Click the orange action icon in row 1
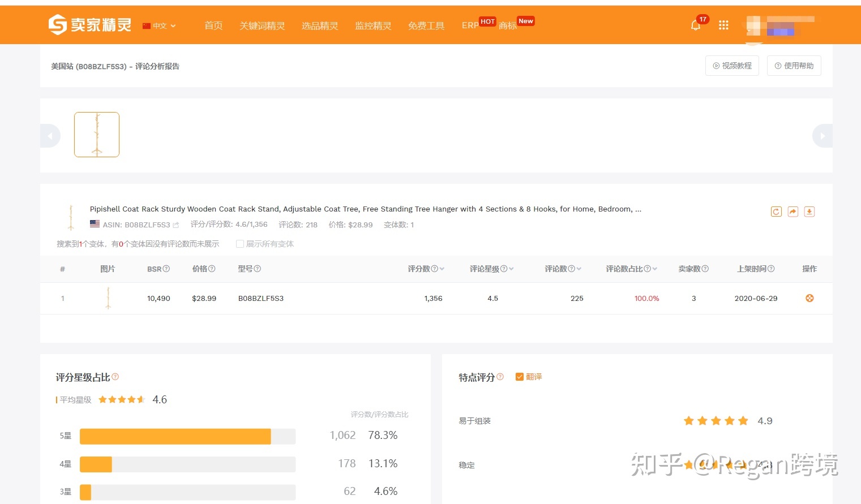 (x=809, y=298)
